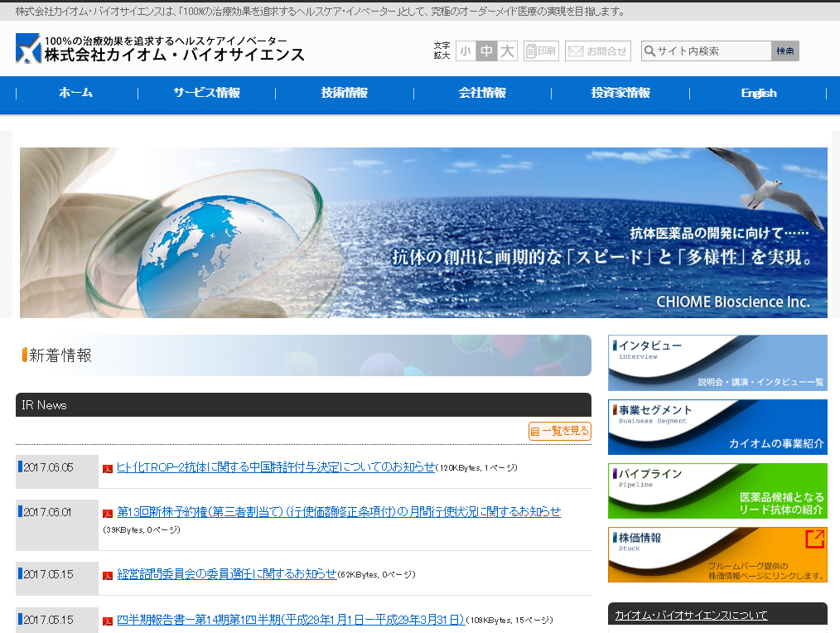Click the 検索 search button

point(785,51)
